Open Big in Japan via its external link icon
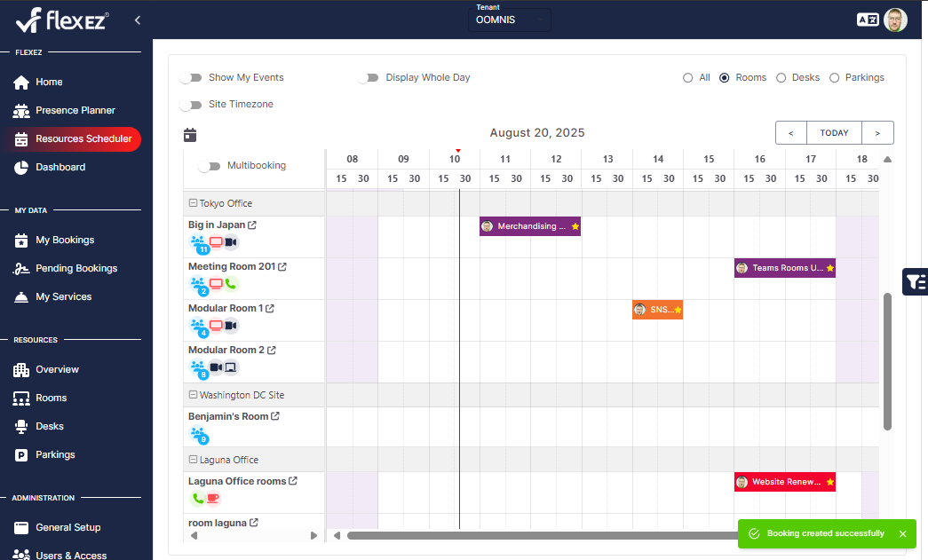 click(x=251, y=225)
